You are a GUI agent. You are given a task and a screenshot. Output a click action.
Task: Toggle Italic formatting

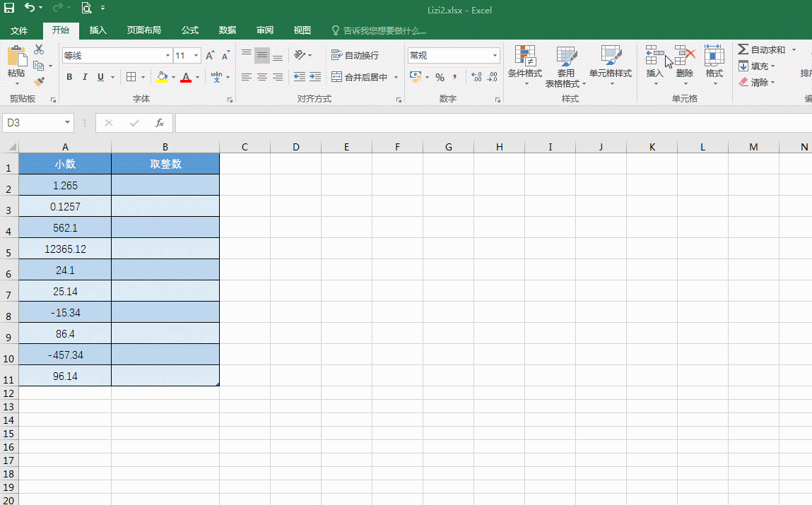pyautogui.click(x=85, y=77)
